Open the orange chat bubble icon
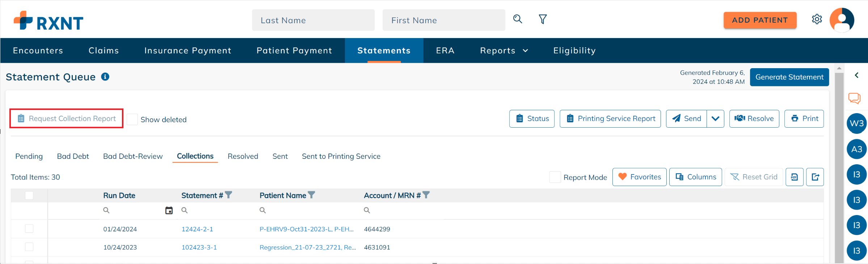This screenshot has width=868, height=264. (854, 98)
